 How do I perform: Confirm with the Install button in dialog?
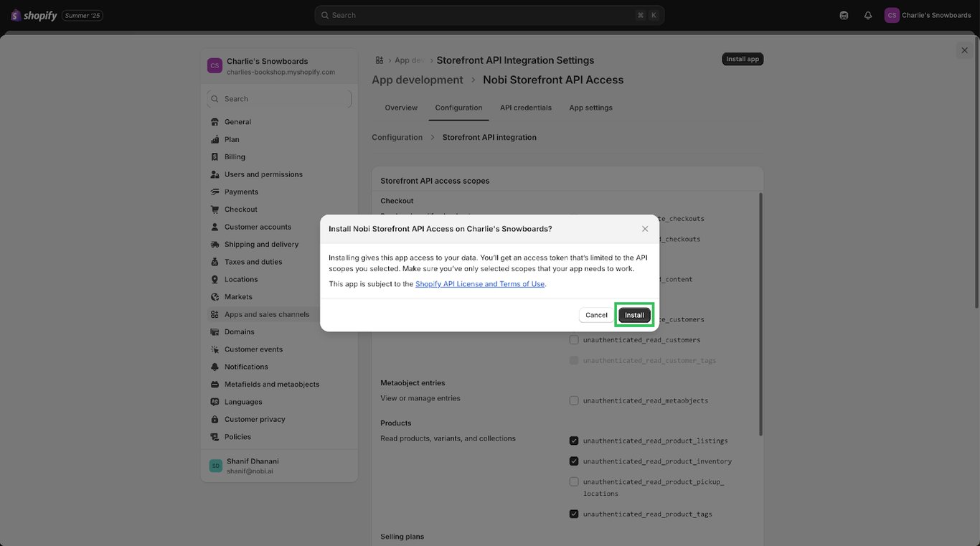click(x=634, y=315)
